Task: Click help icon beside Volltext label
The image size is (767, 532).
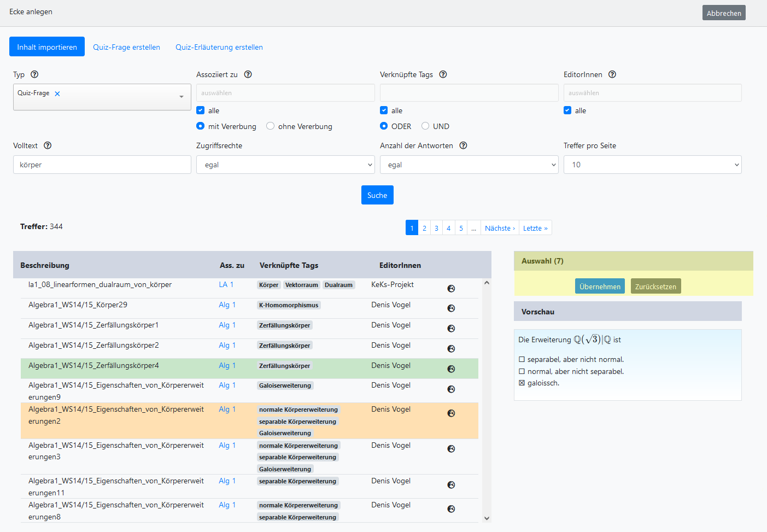Action: (x=48, y=145)
